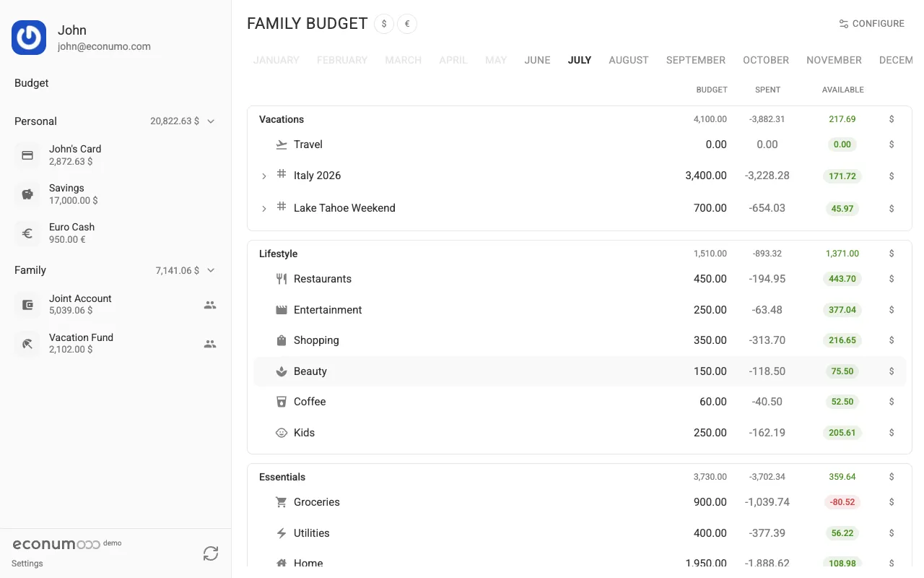
Task: Click the shared users icon for Vacation Fund
Action: pyautogui.click(x=210, y=344)
